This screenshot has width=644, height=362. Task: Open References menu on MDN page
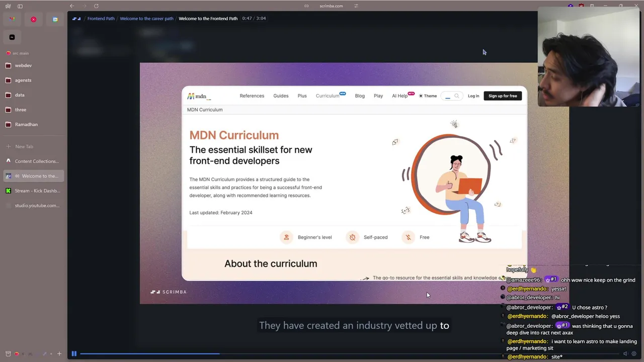coord(252,96)
